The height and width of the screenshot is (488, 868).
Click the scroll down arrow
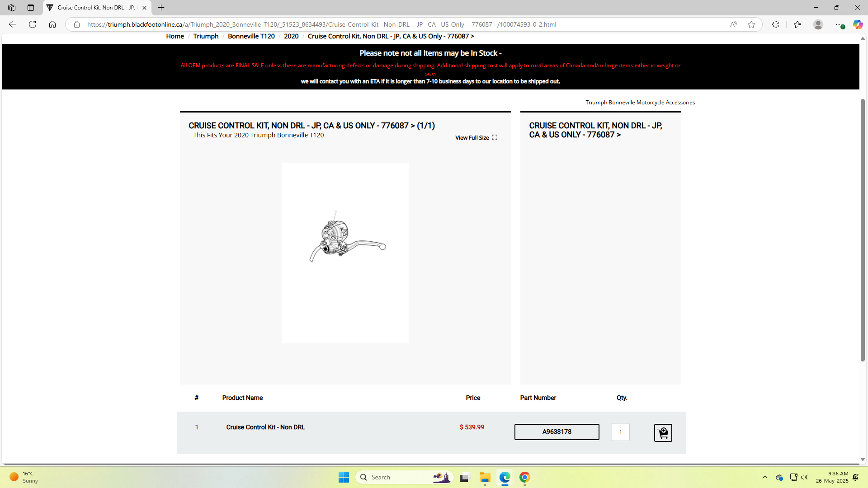863,459
